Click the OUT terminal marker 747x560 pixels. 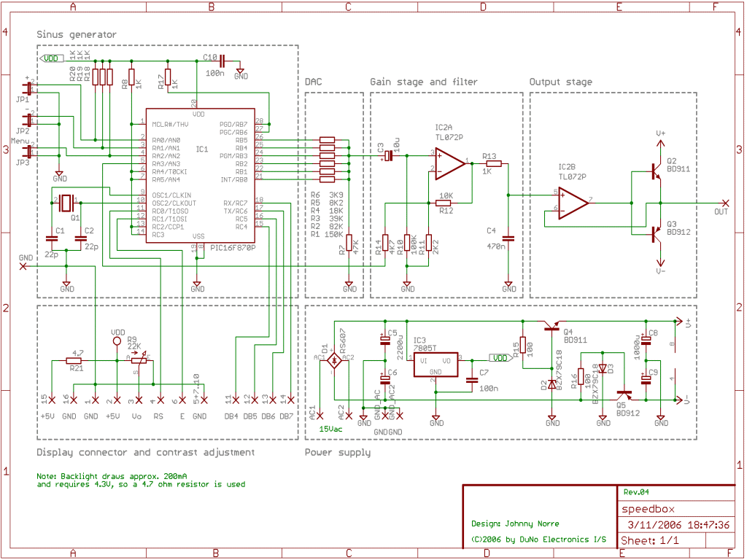(725, 201)
